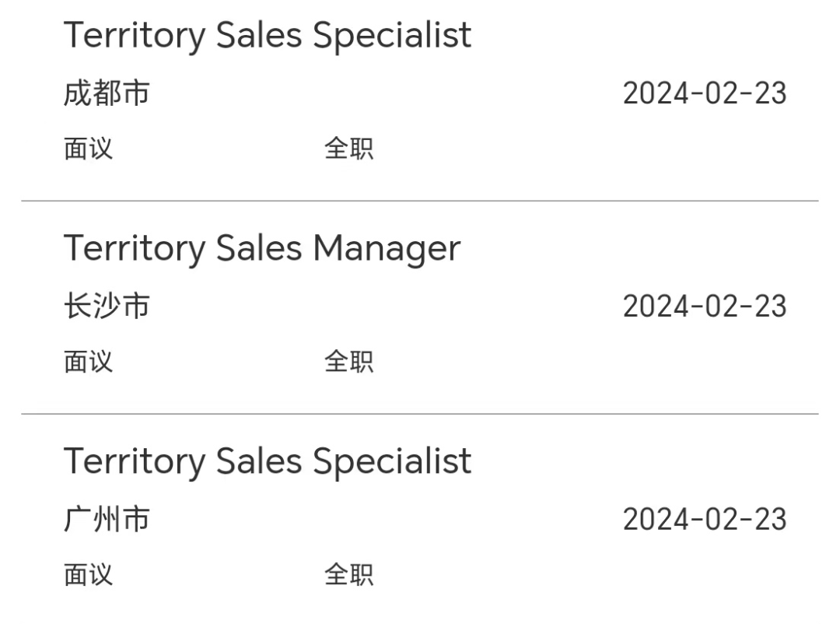Click 全职 job type in 长沙市 listing

348,361
